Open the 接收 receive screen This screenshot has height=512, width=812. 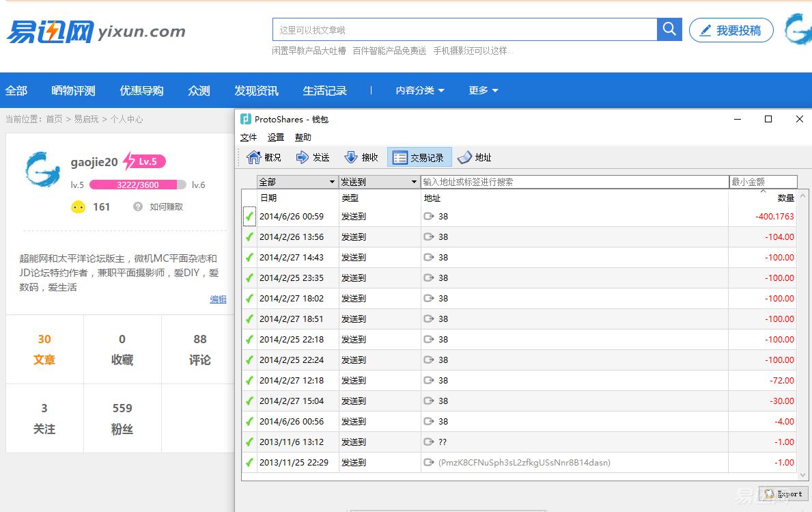pos(361,157)
